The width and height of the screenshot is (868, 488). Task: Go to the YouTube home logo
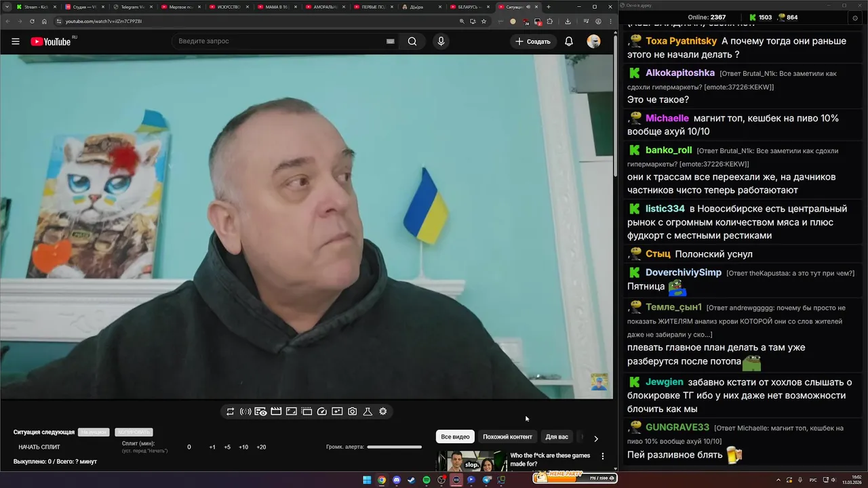(x=51, y=41)
